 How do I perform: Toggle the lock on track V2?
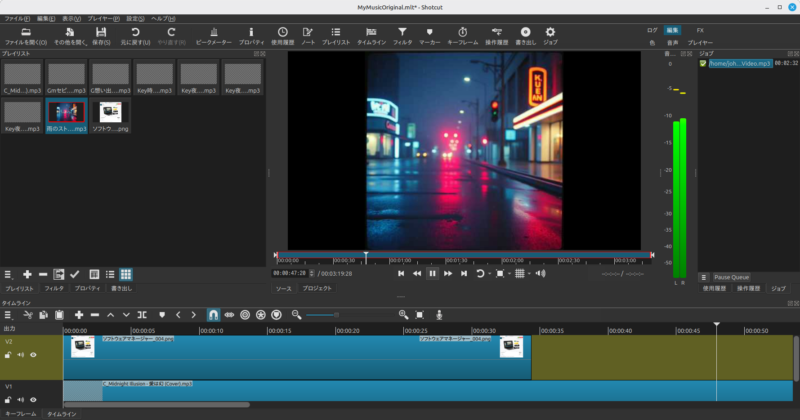click(x=8, y=355)
